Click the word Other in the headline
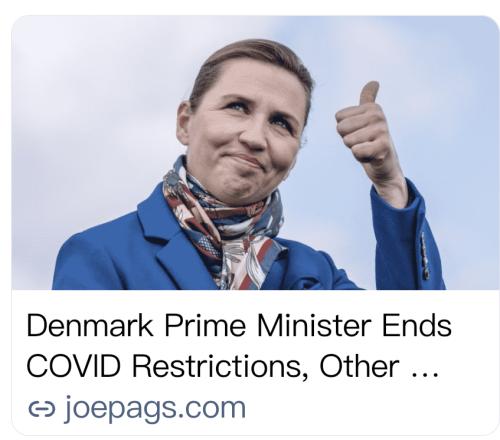 coord(359,366)
